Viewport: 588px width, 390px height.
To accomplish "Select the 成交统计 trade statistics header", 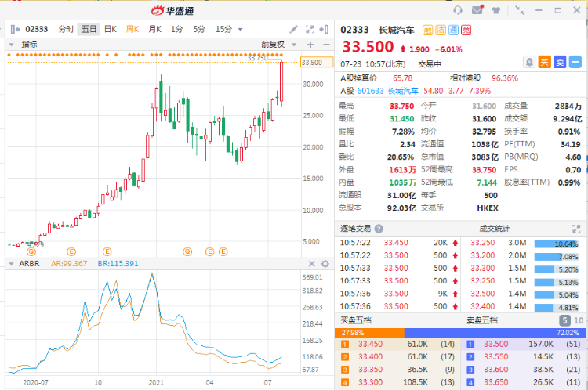I will [494, 229].
